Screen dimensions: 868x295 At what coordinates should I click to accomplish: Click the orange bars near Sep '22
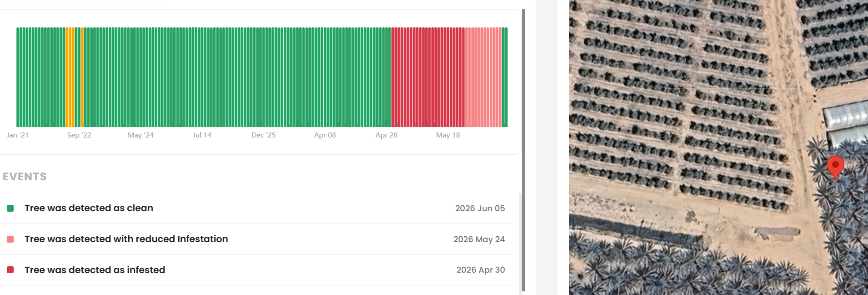click(70, 77)
